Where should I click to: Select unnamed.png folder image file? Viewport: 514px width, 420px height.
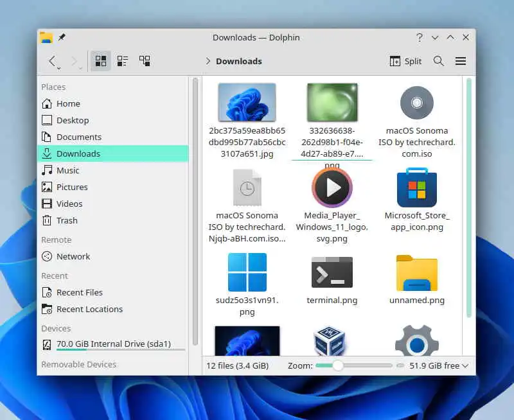click(x=416, y=273)
